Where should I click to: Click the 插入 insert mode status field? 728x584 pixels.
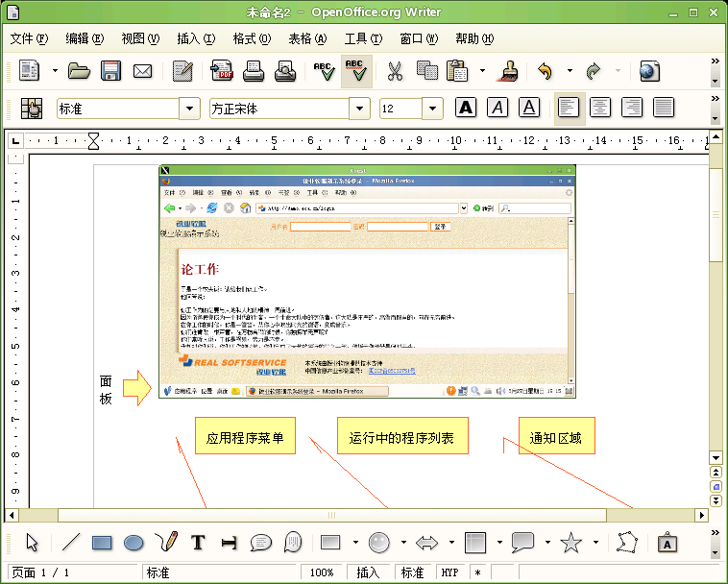tap(368, 572)
